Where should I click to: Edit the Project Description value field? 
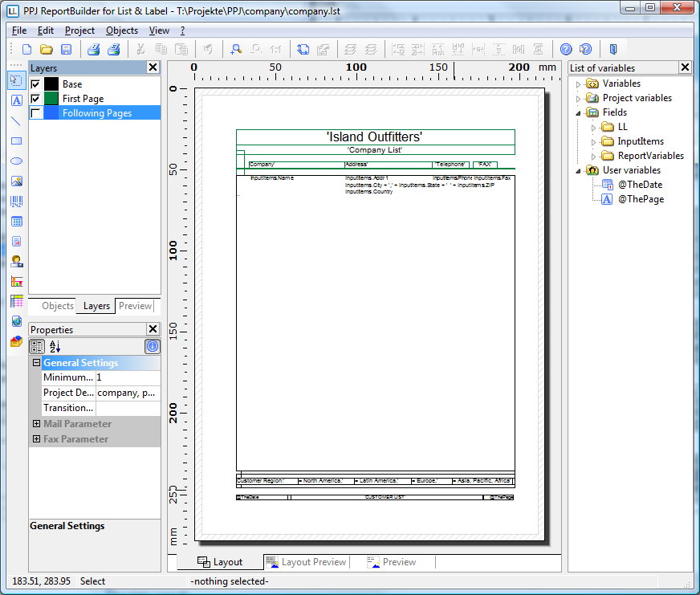click(x=128, y=393)
